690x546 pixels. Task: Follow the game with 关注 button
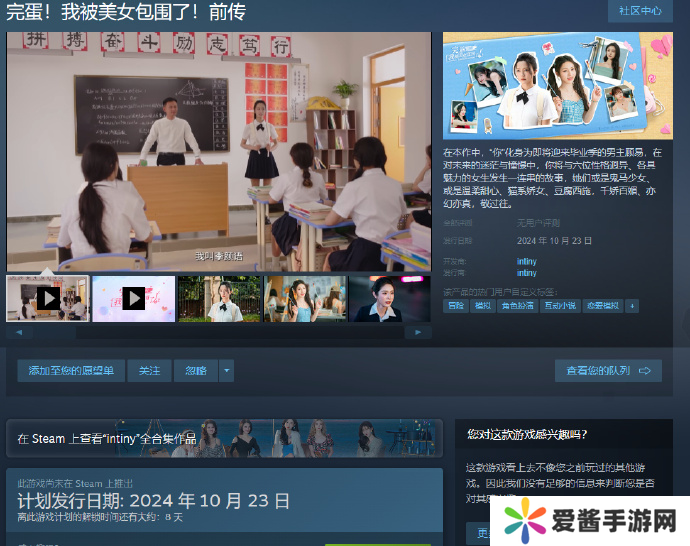(x=149, y=371)
